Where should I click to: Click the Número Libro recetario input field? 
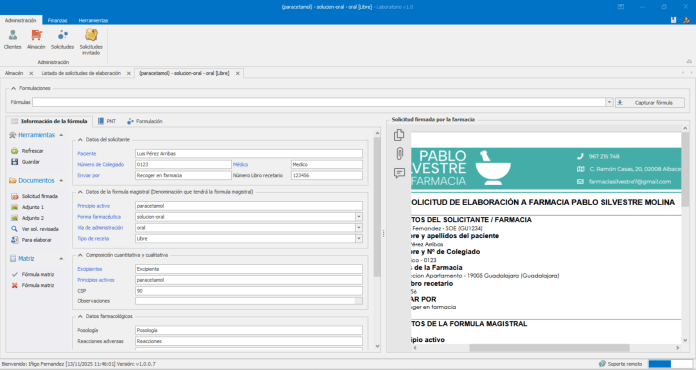(327, 175)
